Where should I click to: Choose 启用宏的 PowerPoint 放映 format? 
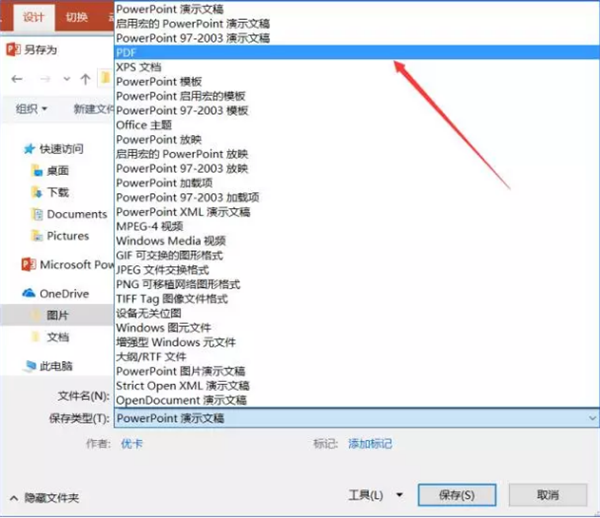pos(357,154)
